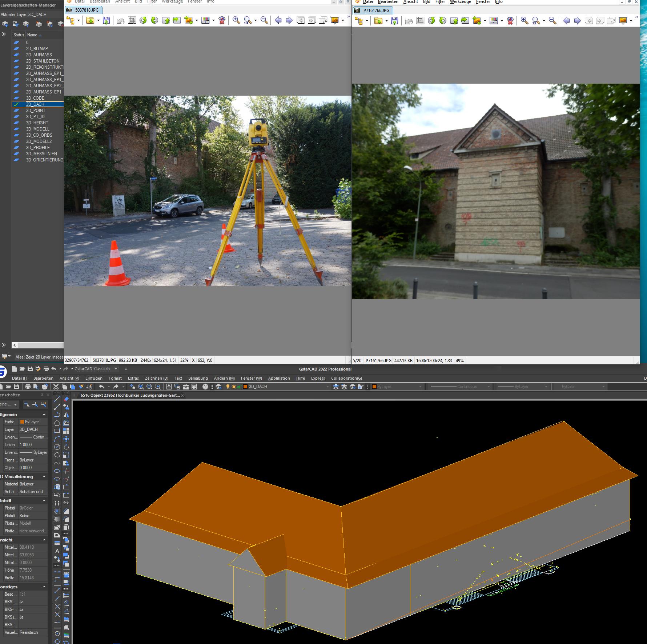Click the Help question mark icon
The image size is (647, 644).
click(x=205, y=387)
